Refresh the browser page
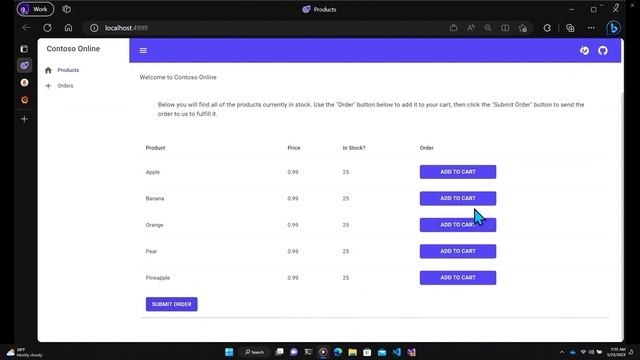Image resolution: width=640 pixels, height=360 pixels. tap(47, 28)
